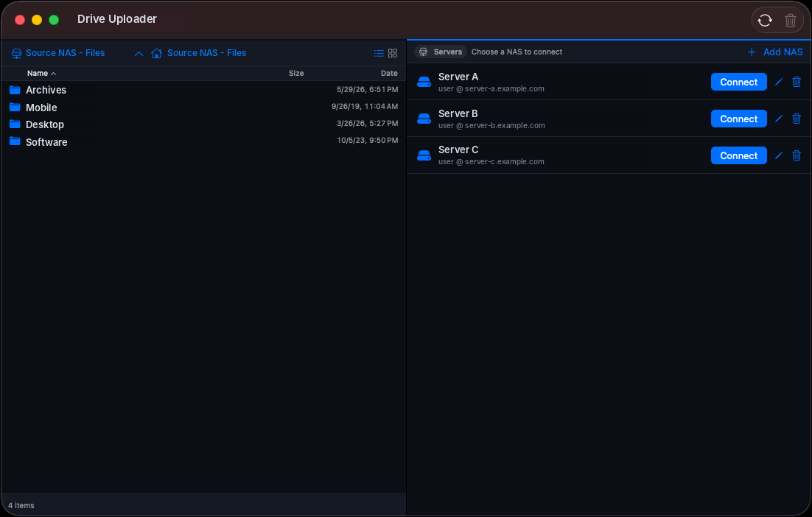Screen dimensions: 812x517
Task: Delete Server C with trash icon
Action: pyautogui.click(x=797, y=155)
